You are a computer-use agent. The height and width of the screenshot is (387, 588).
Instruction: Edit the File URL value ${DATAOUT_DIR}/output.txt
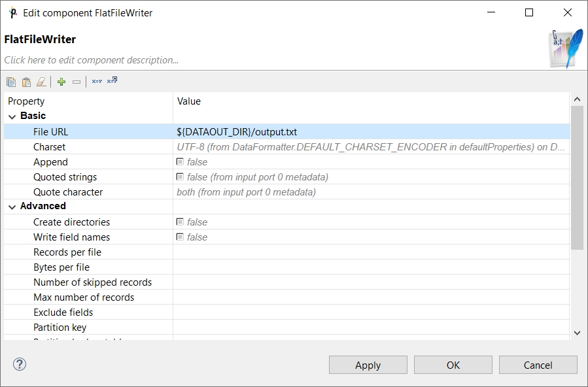pyautogui.click(x=372, y=132)
